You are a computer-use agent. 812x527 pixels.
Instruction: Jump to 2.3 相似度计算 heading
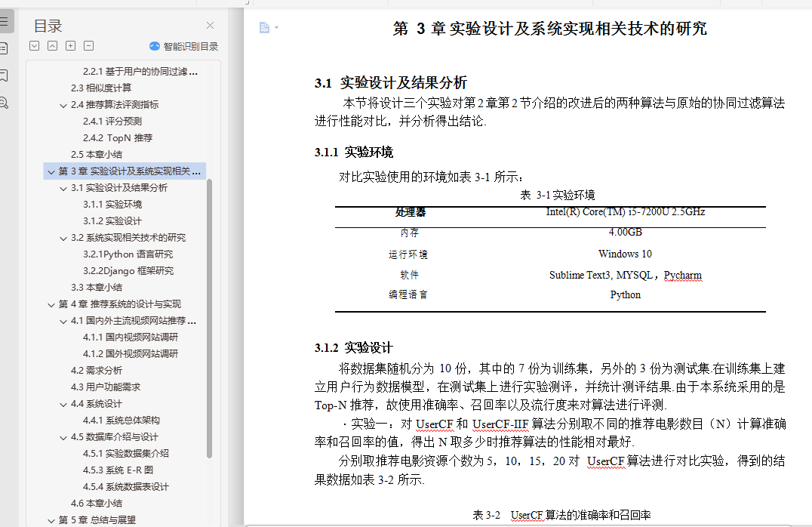101,88
